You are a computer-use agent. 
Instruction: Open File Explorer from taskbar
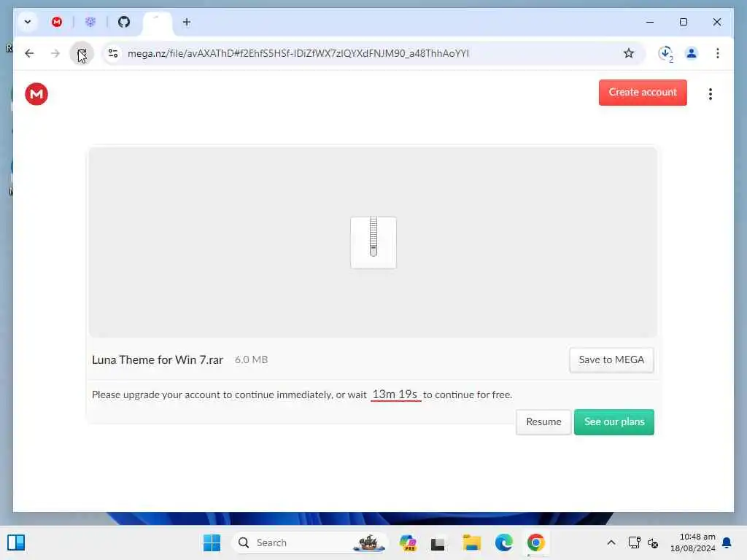pyautogui.click(x=472, y=542)
